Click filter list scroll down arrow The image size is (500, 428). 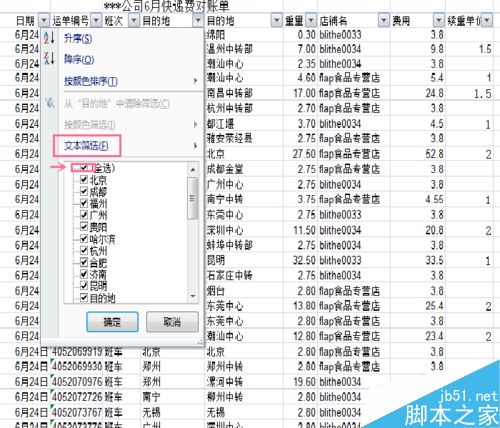pos(193,296)
